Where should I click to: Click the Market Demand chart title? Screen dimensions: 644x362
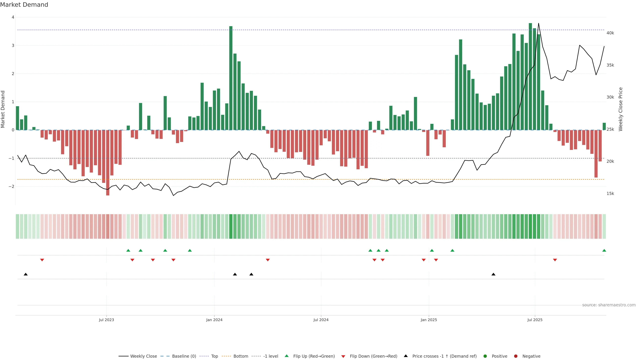point(24,5)
